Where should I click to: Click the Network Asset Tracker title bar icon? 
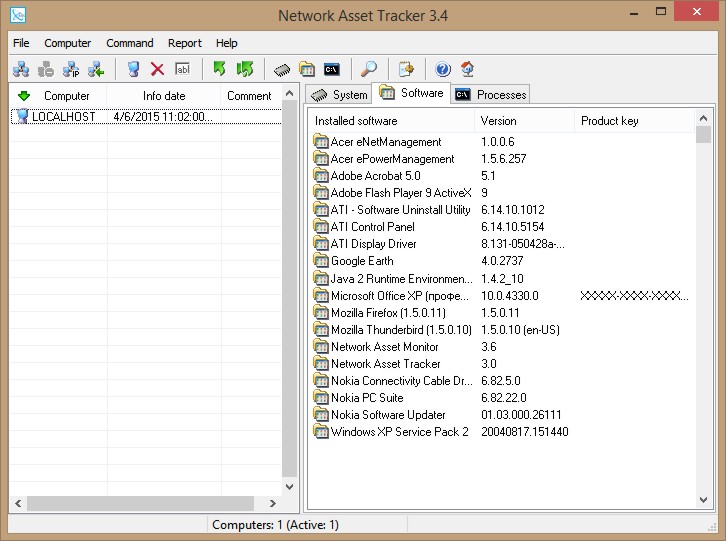[18, 15]
